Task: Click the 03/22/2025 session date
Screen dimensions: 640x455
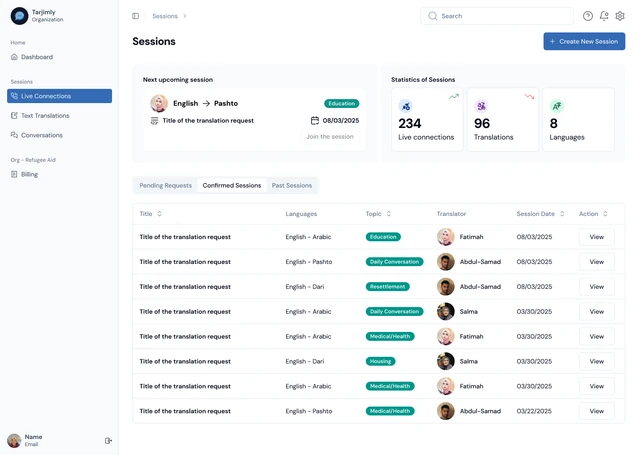Action: pos(534,411)
